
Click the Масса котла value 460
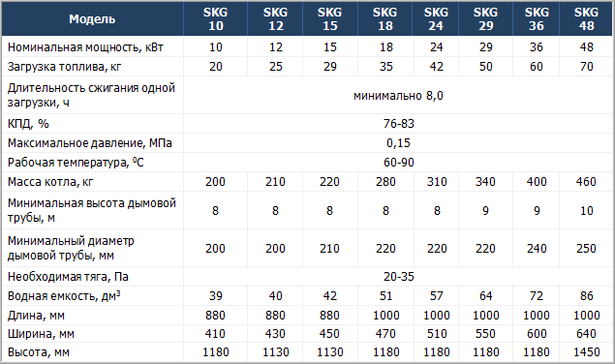586,182
